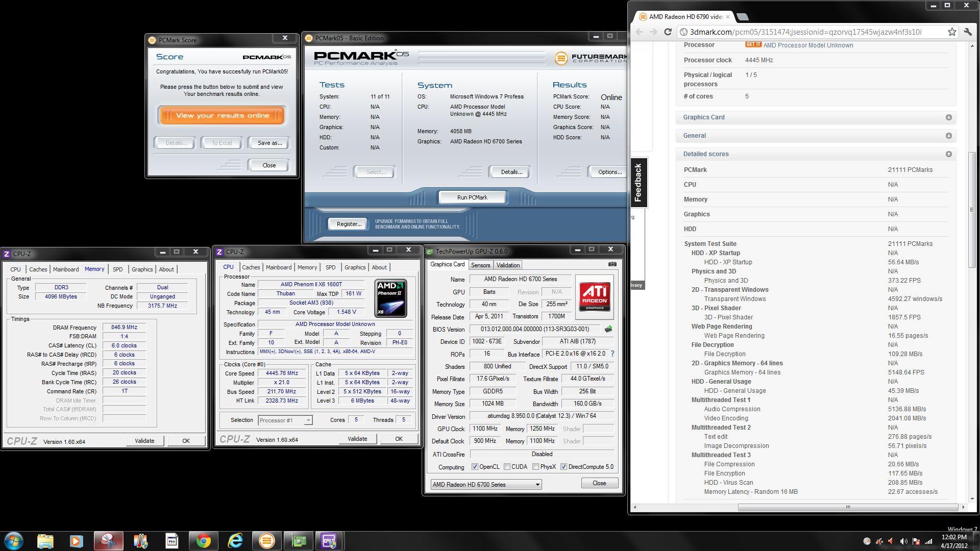
Task: Click GPU-Z screenshot camera icon
Action: click(x=612, y=264)
